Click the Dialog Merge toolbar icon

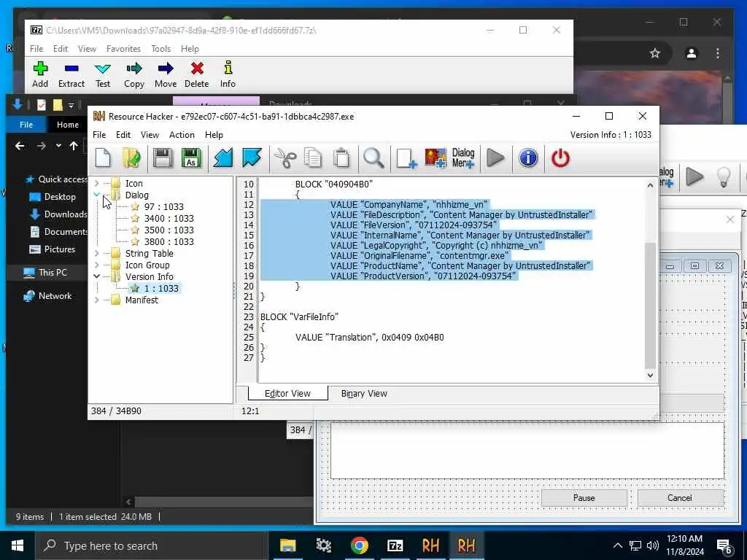463,158
